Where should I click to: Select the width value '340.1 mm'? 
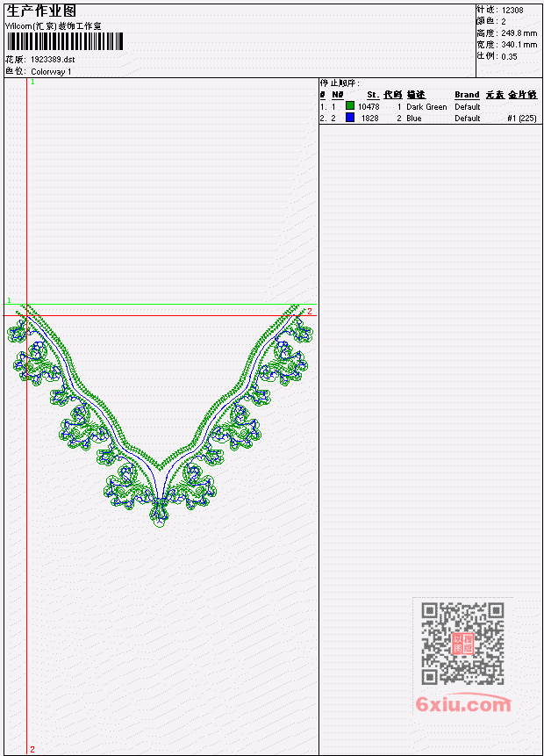[x=519, y=45]
